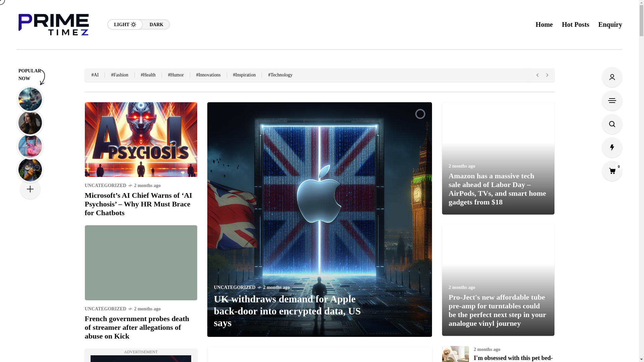Click the circle icon on Apple image
This screenshot has height=362, width=644.
click(x=420, y=114)
